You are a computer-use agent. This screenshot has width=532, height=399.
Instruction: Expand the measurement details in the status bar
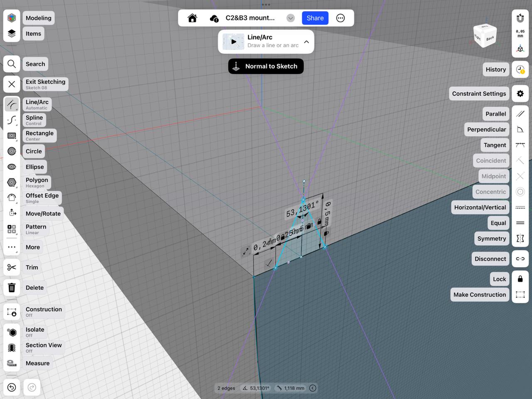click(x=313, y=388)
